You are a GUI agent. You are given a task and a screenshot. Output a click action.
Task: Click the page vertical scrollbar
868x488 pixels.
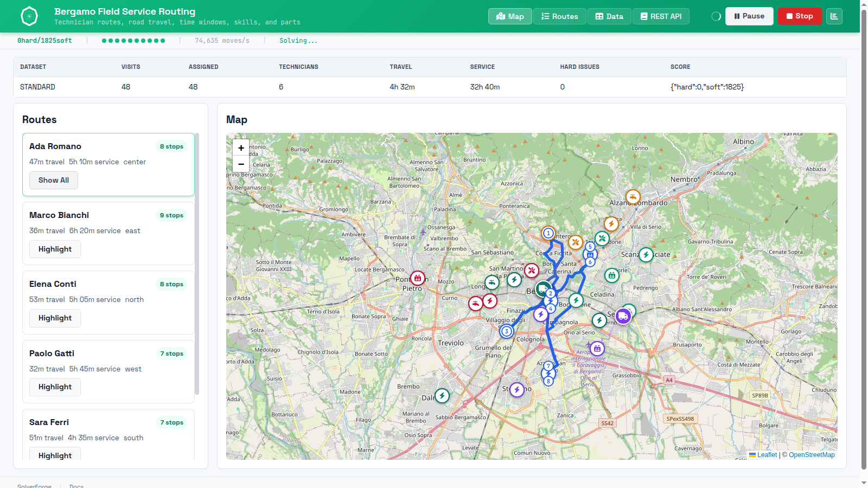tap(864, 239)
